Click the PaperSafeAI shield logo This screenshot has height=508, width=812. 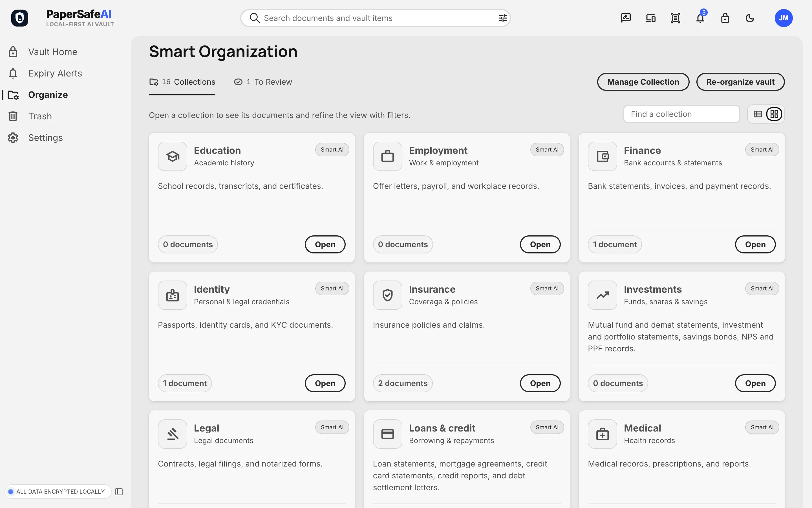click(20, 18)
